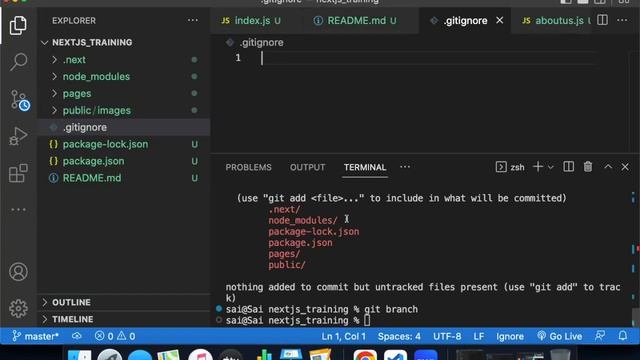Open the Accounts menu icon
This screenshot has width=640, height=360.
point(18,272)
